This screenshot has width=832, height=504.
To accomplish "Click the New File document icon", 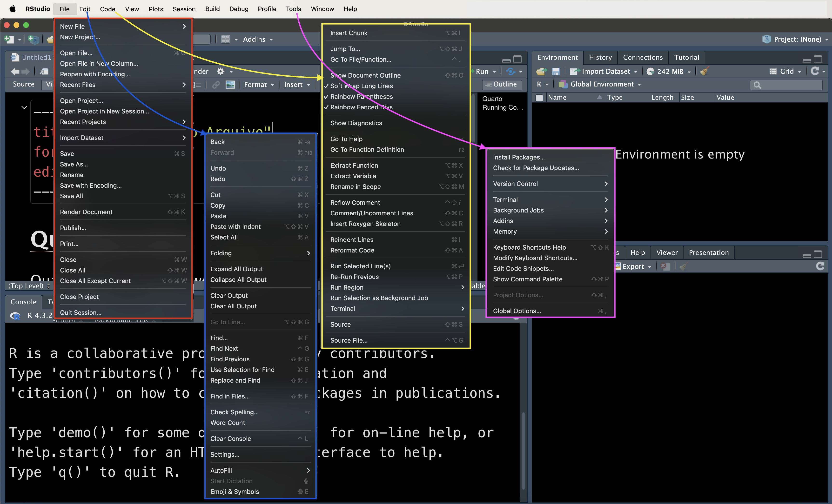I will (x=9, y=40).
